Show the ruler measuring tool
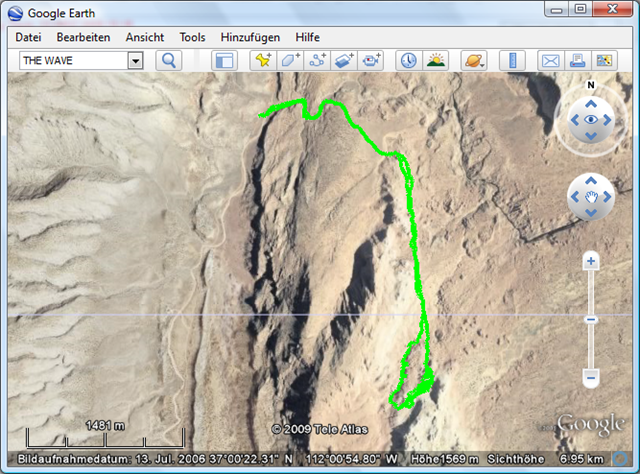The image size is (640, 474). (511, 60)
